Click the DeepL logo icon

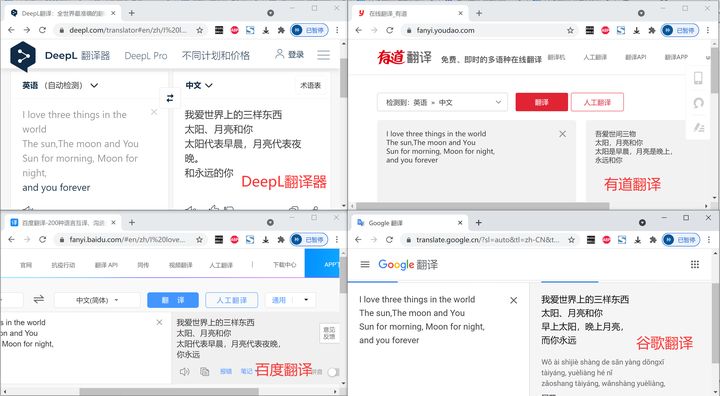coord(22,56)
